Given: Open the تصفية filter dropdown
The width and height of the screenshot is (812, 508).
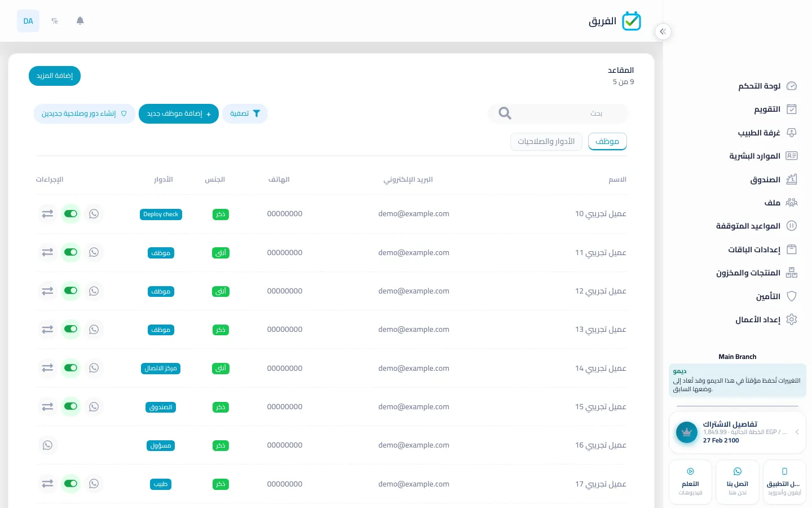Looking at the screenshot, I should [245, 113].
